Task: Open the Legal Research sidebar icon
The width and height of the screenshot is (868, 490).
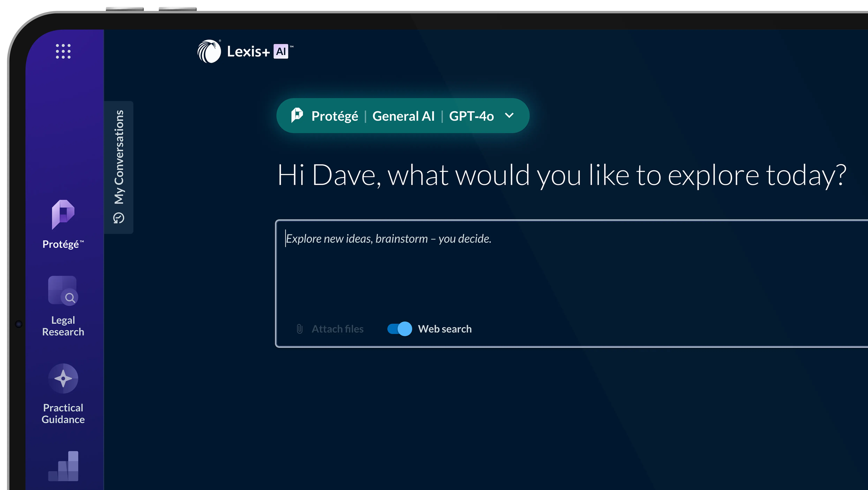Action: click(x=63, y=291)
